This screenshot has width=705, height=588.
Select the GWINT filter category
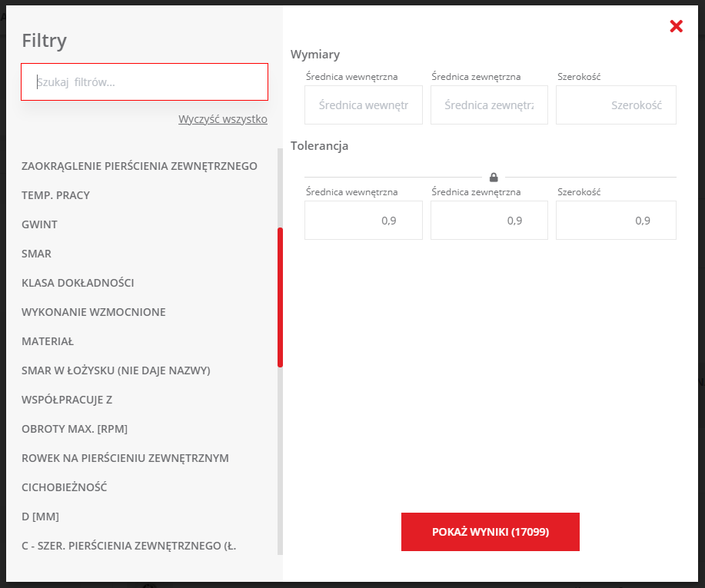(40, 224)
